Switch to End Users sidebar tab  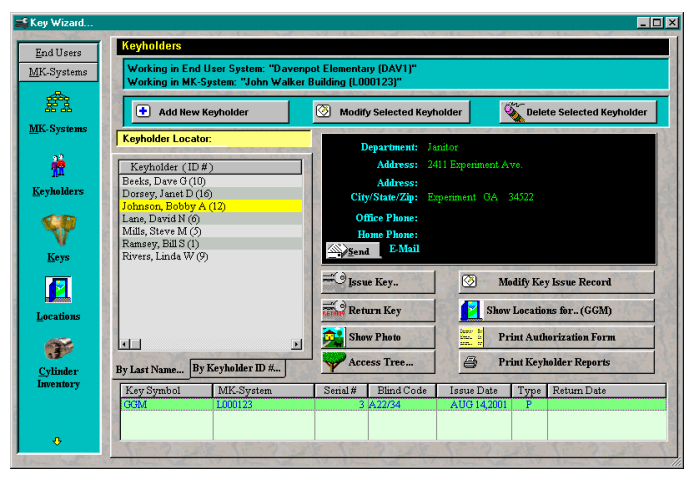coord(59,53)
